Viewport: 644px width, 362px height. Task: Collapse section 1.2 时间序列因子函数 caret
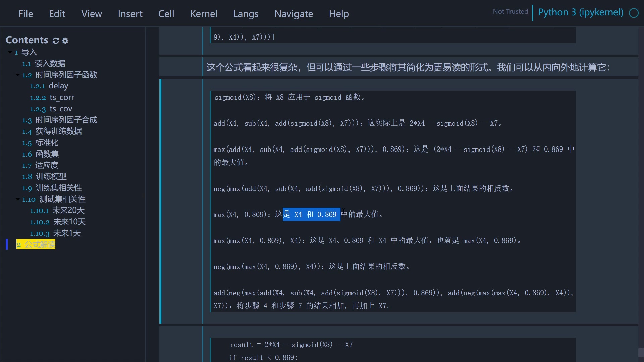pos(18,75)
